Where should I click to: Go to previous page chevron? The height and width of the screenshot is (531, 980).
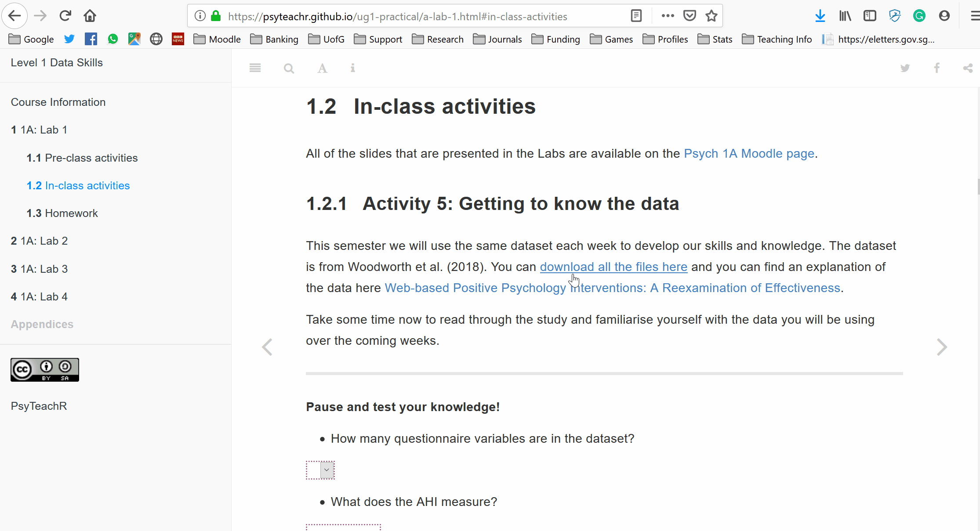(x=267, y=347)
